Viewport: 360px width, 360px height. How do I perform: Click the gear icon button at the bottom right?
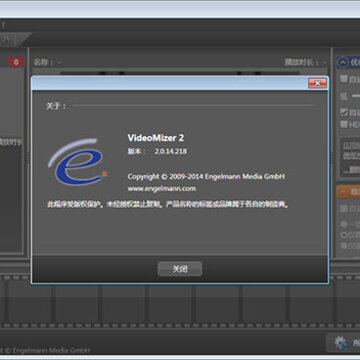341,342
